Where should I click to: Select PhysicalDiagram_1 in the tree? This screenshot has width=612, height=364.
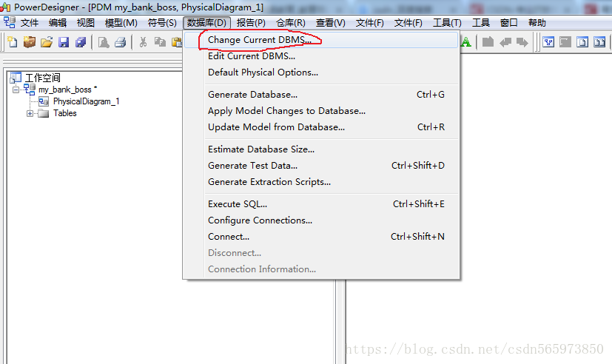pyautogui.click(x=87, y=101)
